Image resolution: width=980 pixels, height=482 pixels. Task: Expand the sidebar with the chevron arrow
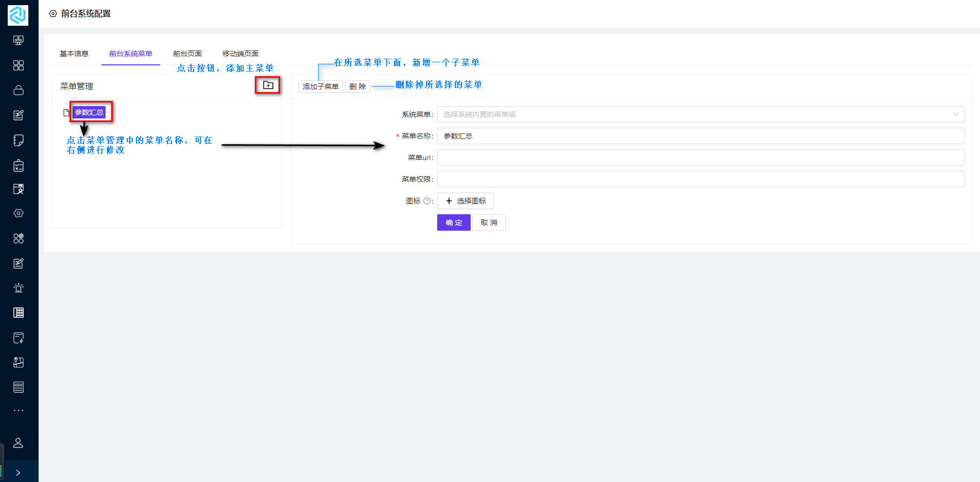(x=19, y=473)
